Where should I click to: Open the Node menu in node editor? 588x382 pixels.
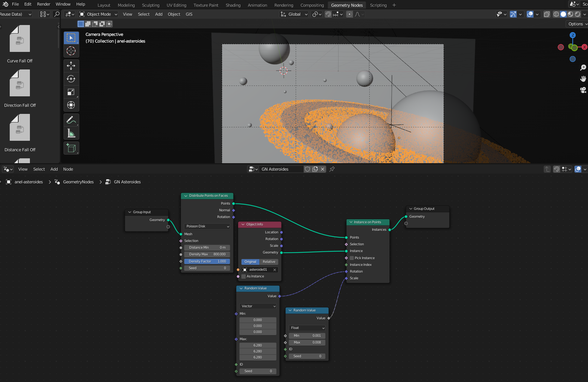pyautogui.click(x=68, y=169)
